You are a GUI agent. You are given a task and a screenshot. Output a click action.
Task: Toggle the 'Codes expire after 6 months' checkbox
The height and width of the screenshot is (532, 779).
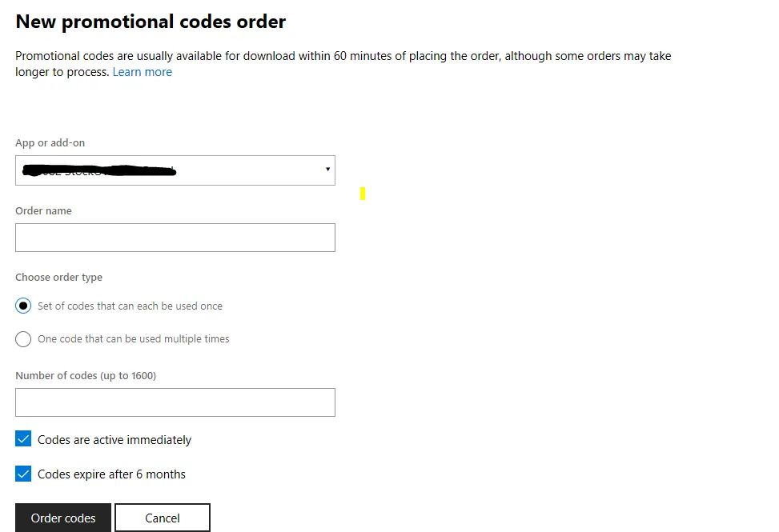click(23, 474)
